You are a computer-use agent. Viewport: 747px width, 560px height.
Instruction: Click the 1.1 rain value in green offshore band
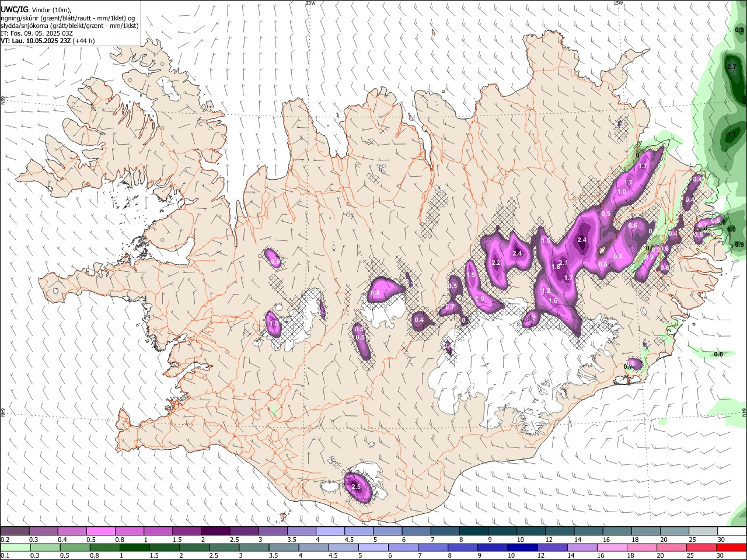(732, 134)
